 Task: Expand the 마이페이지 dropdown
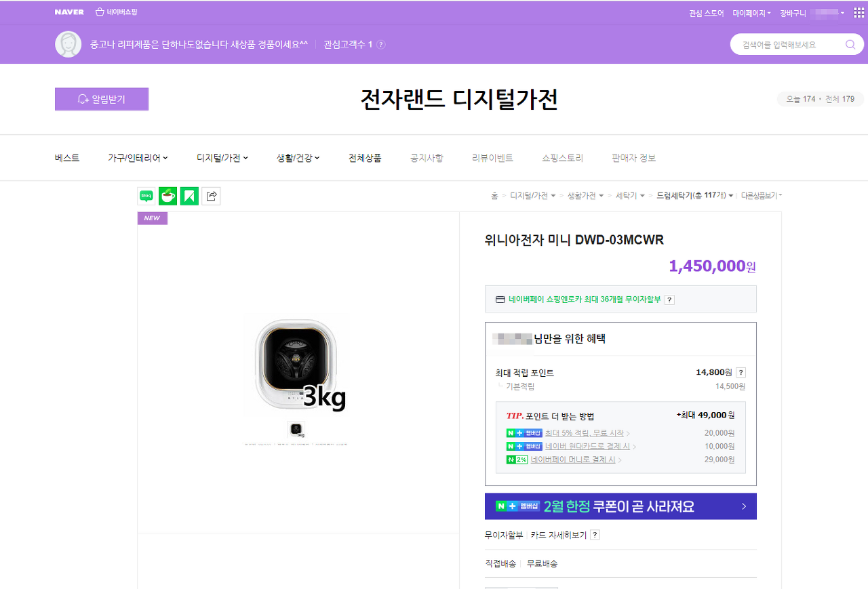pyautogui.click(x=751, y=13)
